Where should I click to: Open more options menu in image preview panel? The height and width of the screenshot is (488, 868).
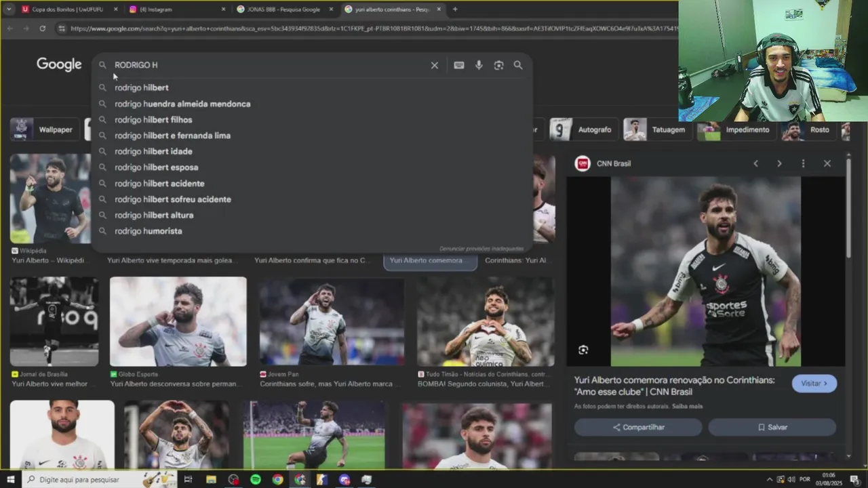point(803,163)
